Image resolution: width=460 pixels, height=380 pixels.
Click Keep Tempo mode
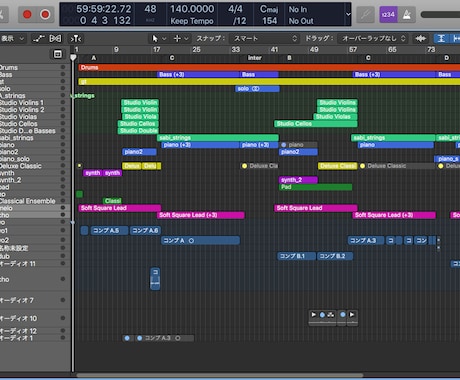(192, 21)
